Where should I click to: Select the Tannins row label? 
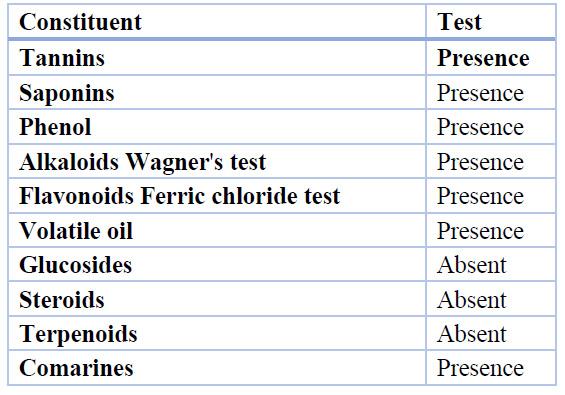62,58
